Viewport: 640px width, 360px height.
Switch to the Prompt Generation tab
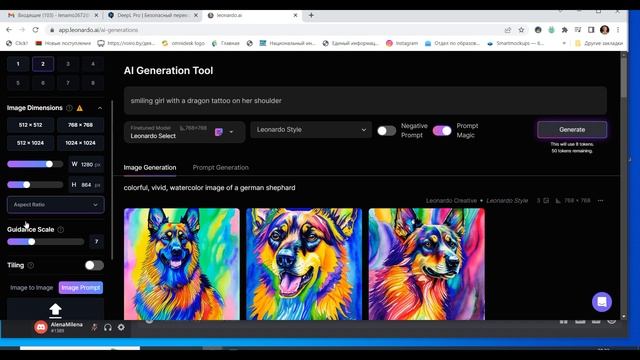coord(220,167)
